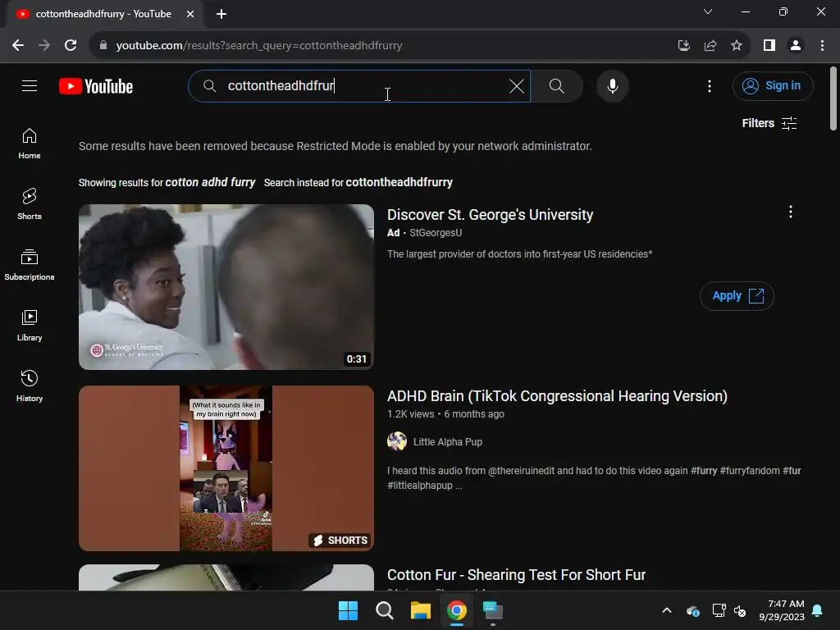Open notifications bell in taskbar
The image size is (840, 630).
(818, 610)
